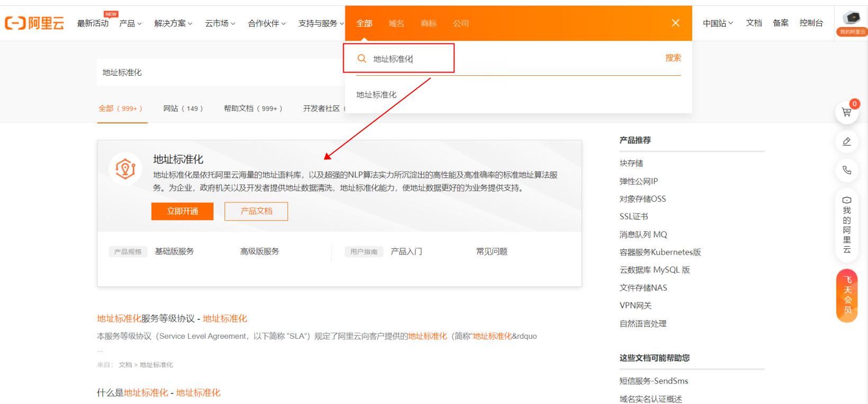Open the 文件存储NAS product recommendation
This screenshot has width=868, height=404.
pos(643,288)
